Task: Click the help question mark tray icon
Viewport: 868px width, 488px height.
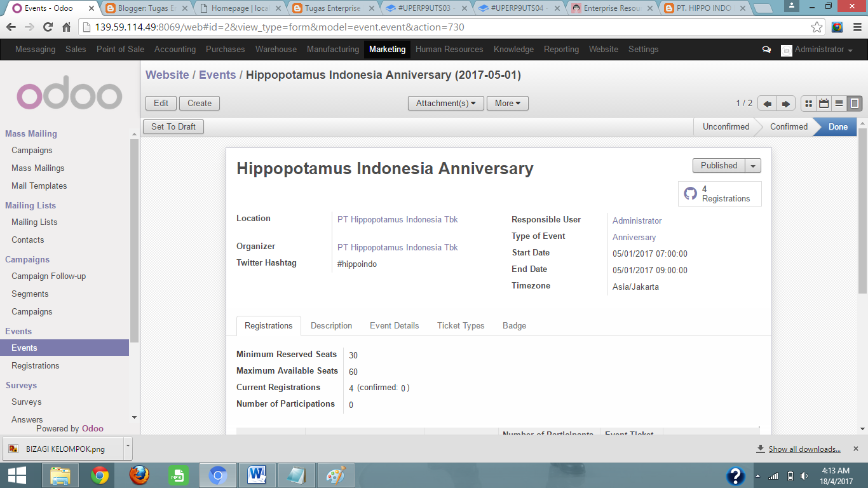Action: tap(736, 476)
